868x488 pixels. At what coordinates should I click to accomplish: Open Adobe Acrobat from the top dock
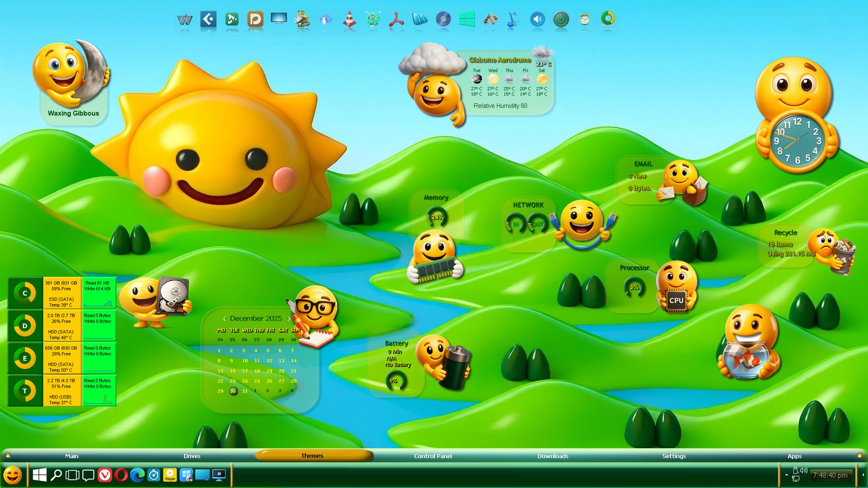pos(396,19)
